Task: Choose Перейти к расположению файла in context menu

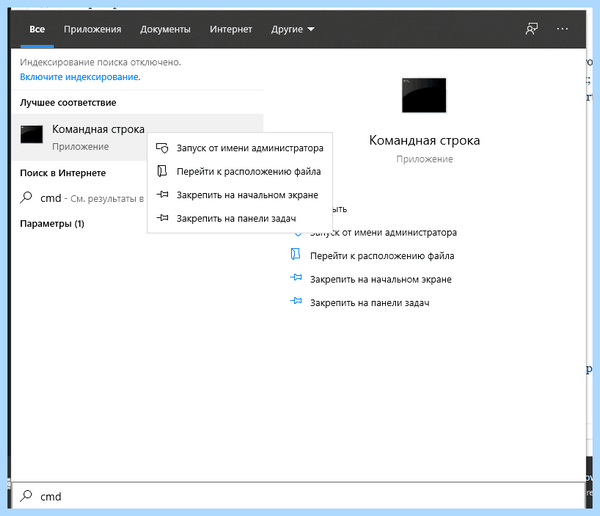Action: (240, 171)
